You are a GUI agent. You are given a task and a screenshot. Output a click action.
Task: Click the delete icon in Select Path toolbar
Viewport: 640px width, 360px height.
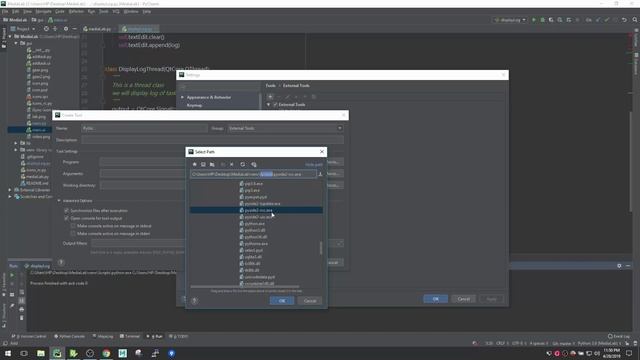click(232, 164)
